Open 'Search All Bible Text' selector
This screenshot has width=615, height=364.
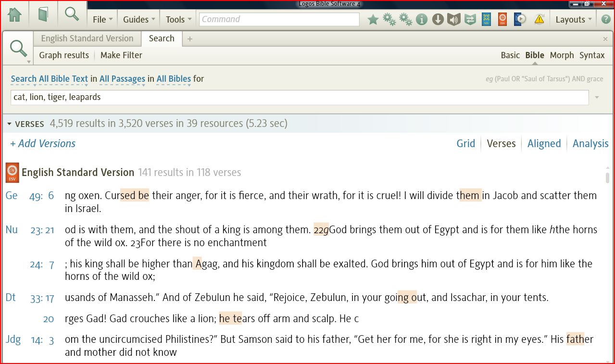tap(49, 79)
